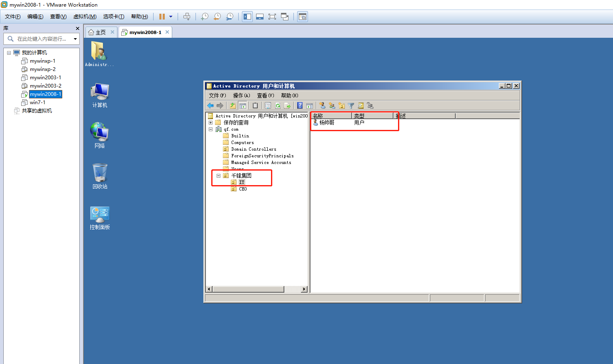The image size is (613, 364).
Task: Click the add to group icon
Action: (x=370, y=105)
